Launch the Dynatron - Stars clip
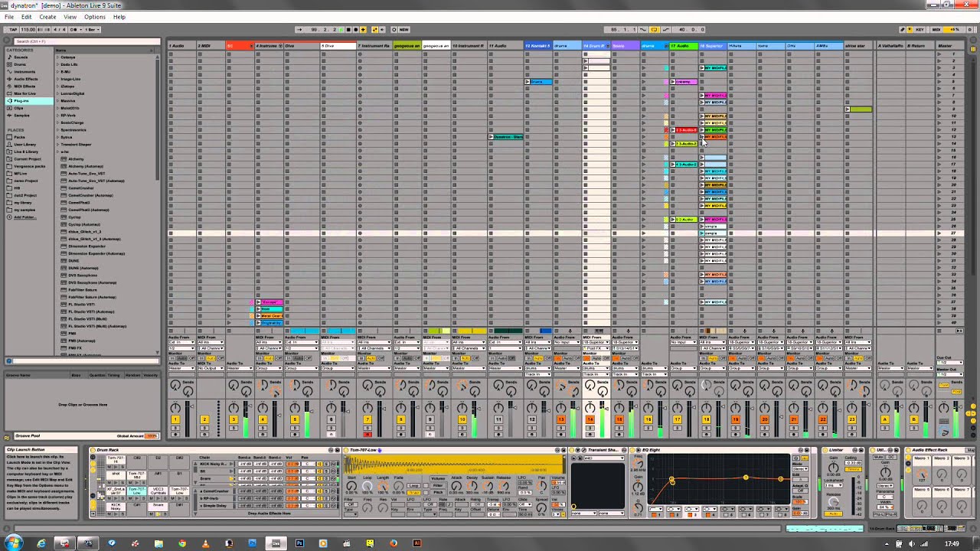 tap(492, 137)
